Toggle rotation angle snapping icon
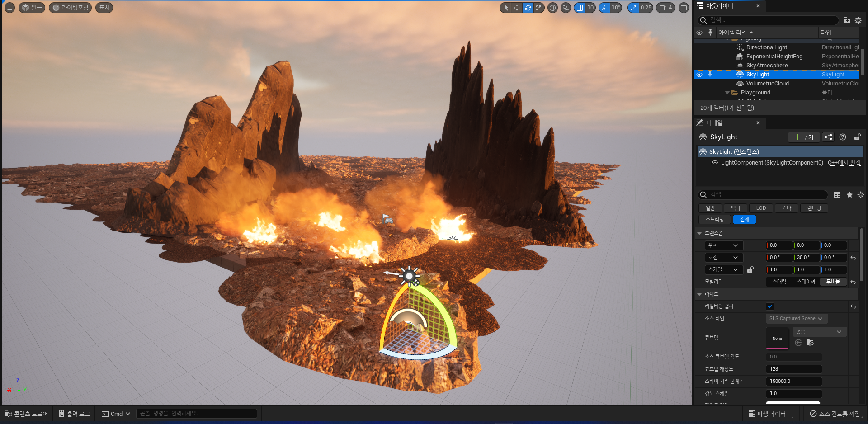 point(604,8)
